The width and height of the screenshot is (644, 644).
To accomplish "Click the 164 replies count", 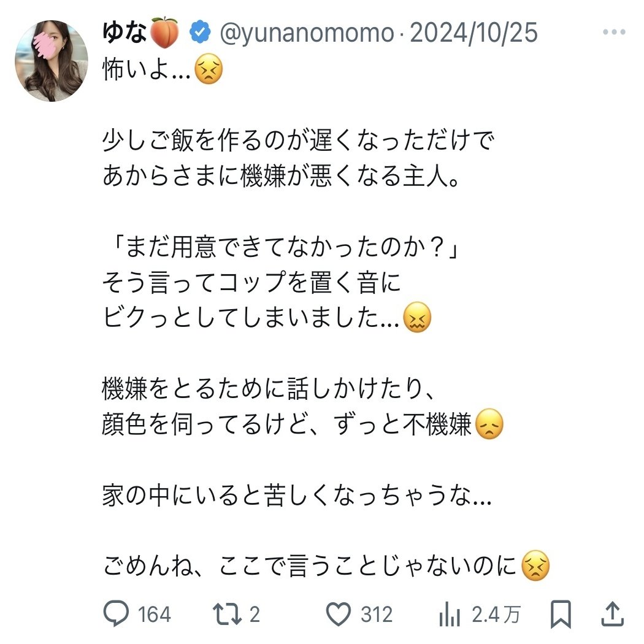I will (154, 615).
